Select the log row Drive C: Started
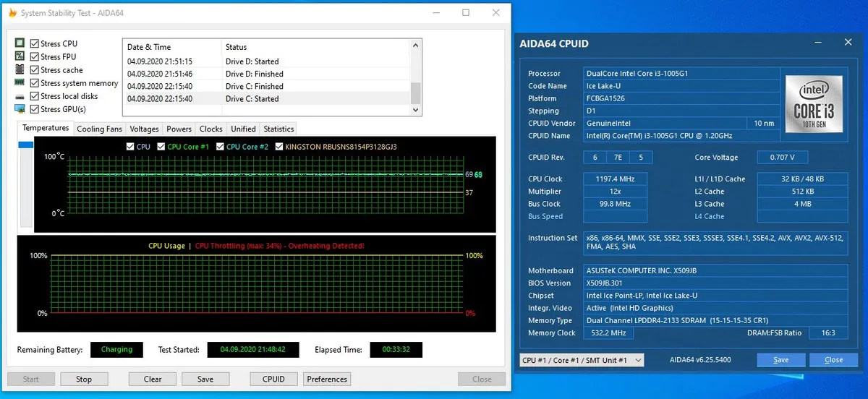The height and width of the screenshot is (399, 868). pyautogui.click(x=266, y=98)
